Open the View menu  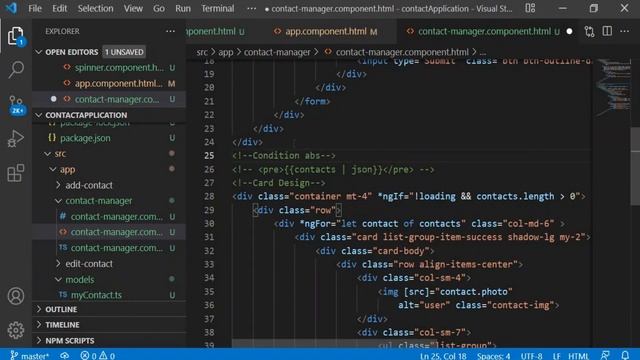[x=133, y=8]
